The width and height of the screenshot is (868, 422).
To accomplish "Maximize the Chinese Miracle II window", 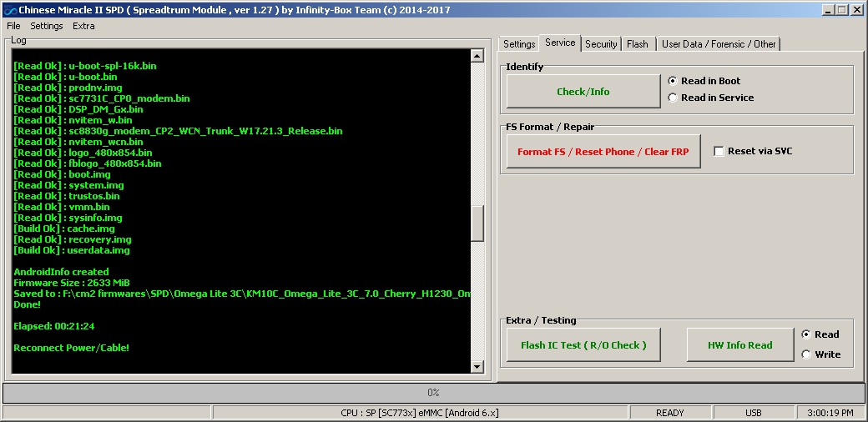I will pyautogui.click(x=841, y=10).
